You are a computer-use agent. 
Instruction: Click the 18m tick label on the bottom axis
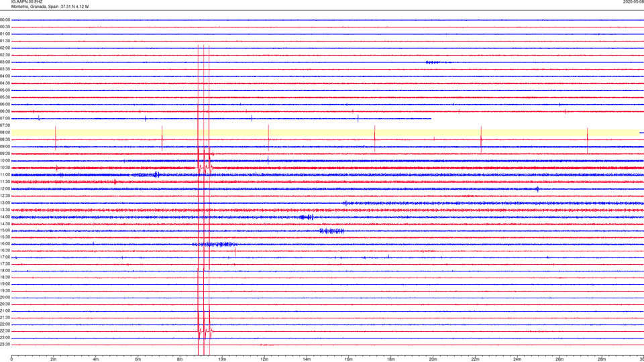(x=391, y=359)
